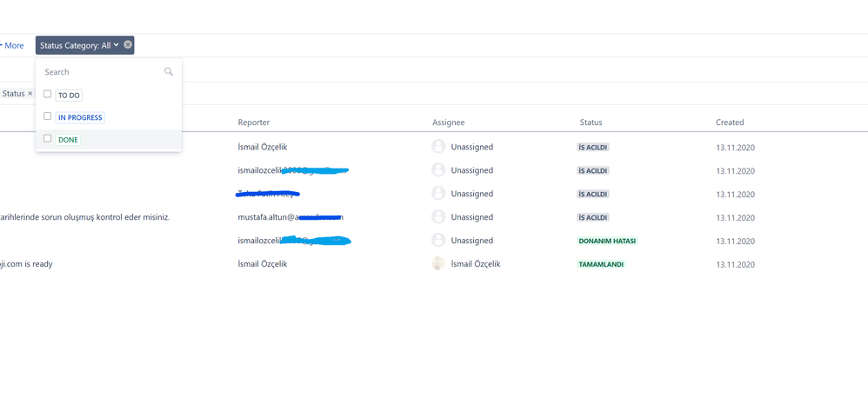This screenshot has height=397, width=868.
Task: Sort by the Reporter column header
Action: pyautogui.click(x=254, y=122)
